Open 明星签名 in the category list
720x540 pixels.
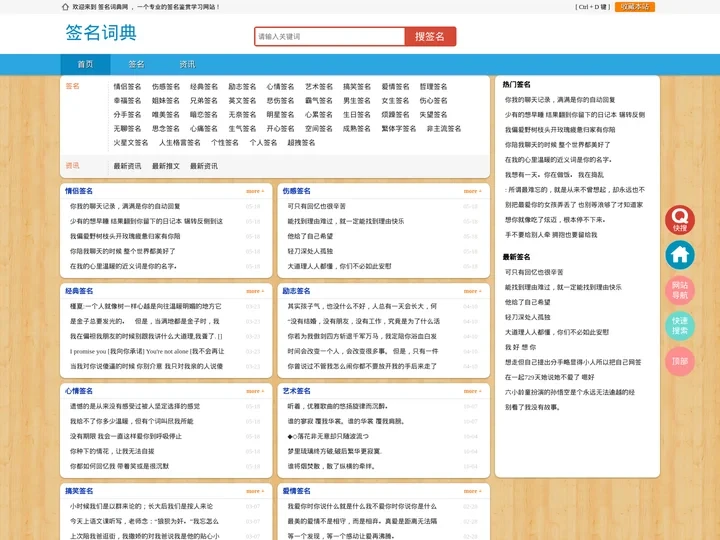(280, 114)
